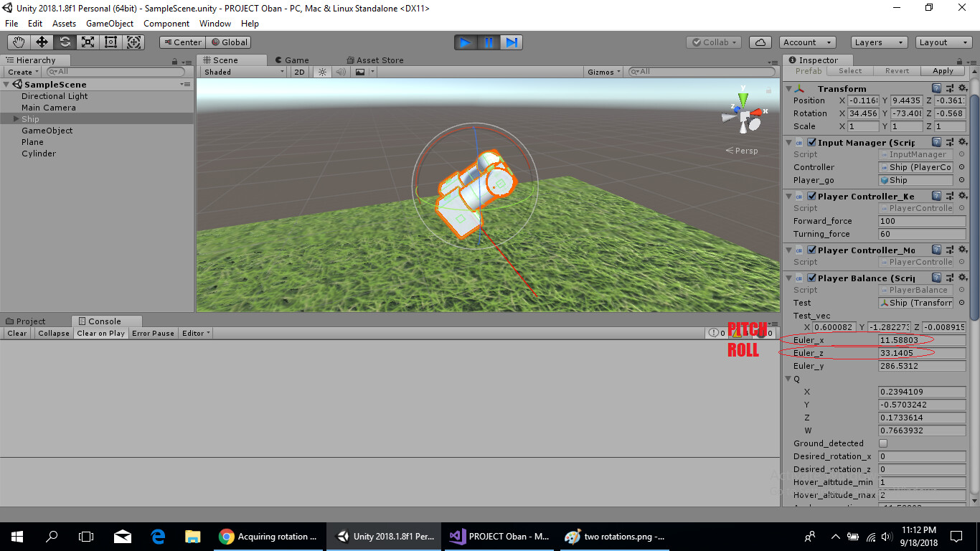Open the Layers dropdown

click(878, 42)
